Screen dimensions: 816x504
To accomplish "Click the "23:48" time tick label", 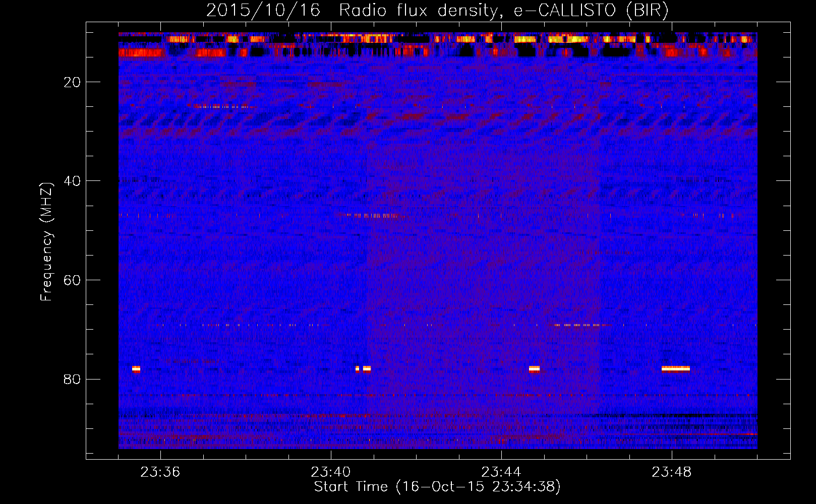I will [x=672, y=472].
